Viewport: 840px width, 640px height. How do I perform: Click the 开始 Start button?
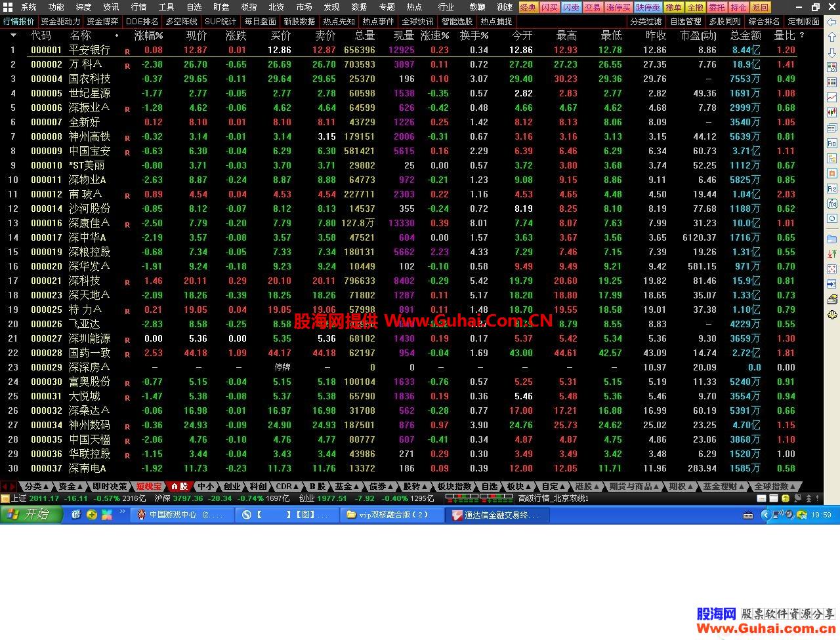[31, 515]
